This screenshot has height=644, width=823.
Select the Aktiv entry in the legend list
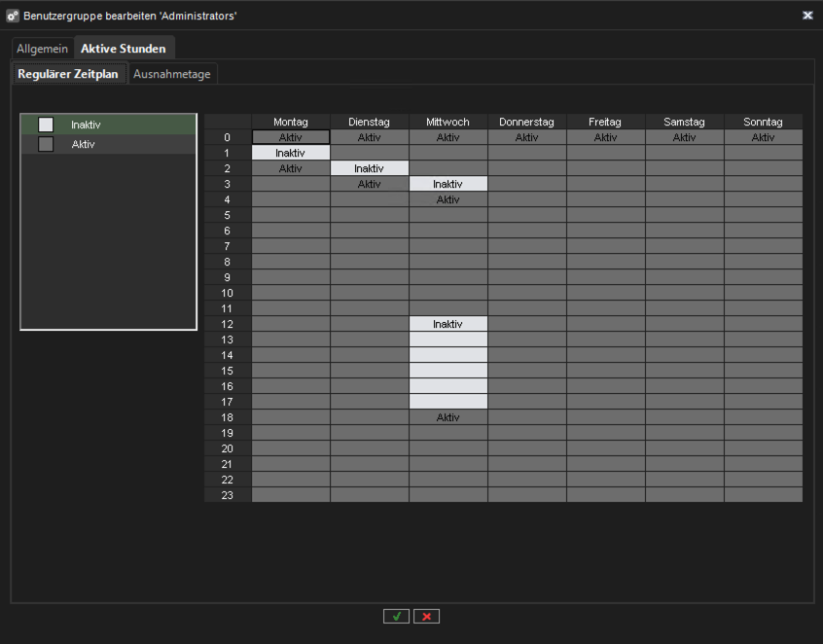(107, 144)
